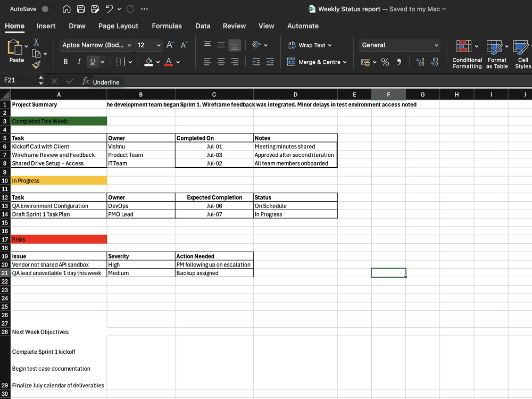Align text to middle
The height and width of the screenshot is (399, 532).
221,45
